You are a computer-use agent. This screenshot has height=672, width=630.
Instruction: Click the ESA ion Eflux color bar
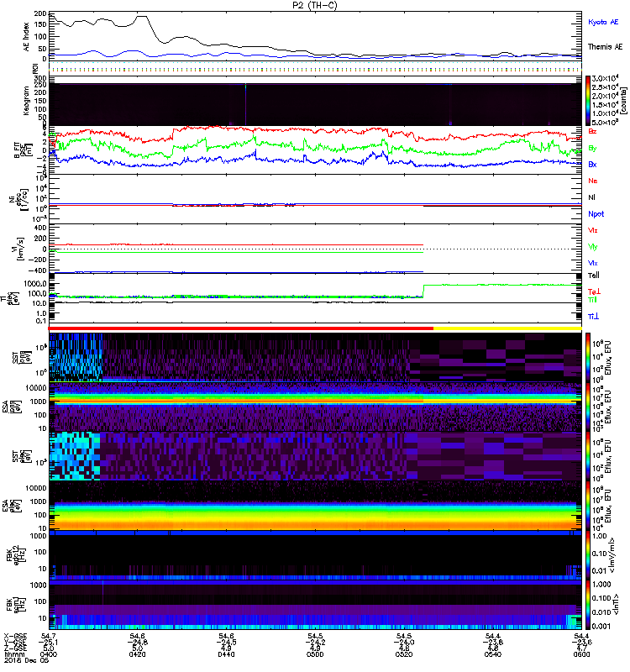click(x=588, y=407)
